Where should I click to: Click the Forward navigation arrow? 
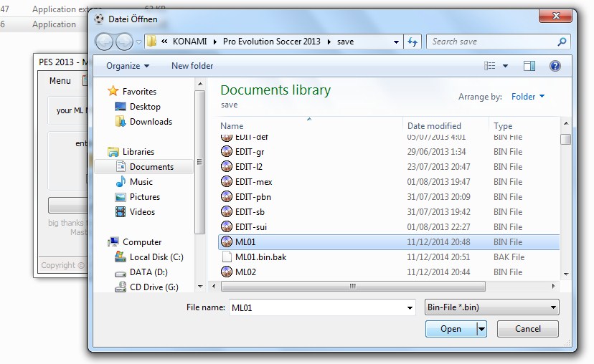pyautogui.click(x=124, y=42)
